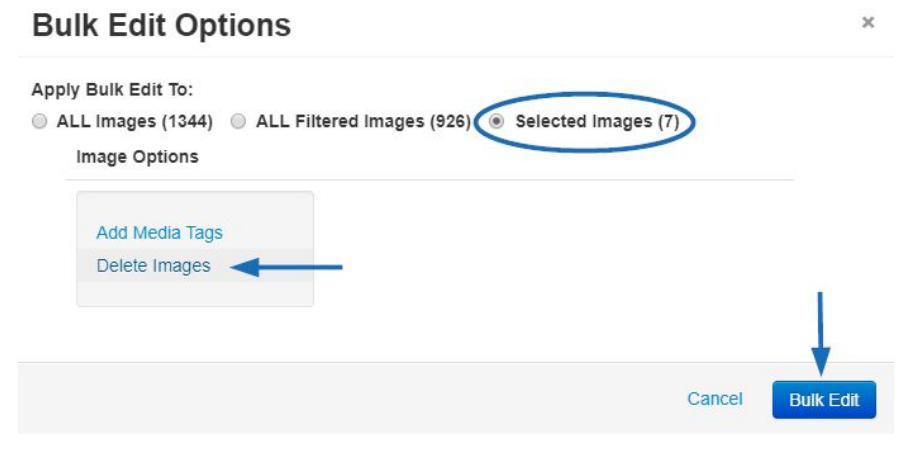Cancel the bulk edit dialog
This screenshot has height=450, width=901.
point(715,399)
